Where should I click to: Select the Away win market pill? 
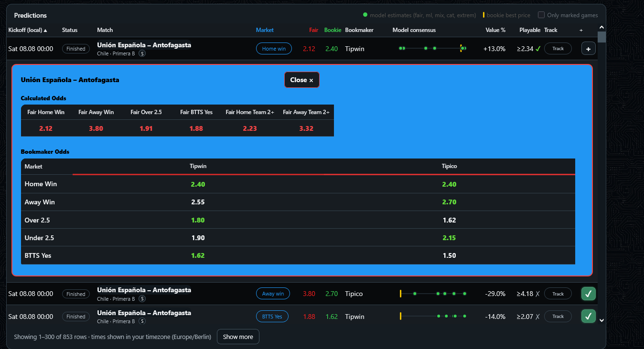click(273, 294)
